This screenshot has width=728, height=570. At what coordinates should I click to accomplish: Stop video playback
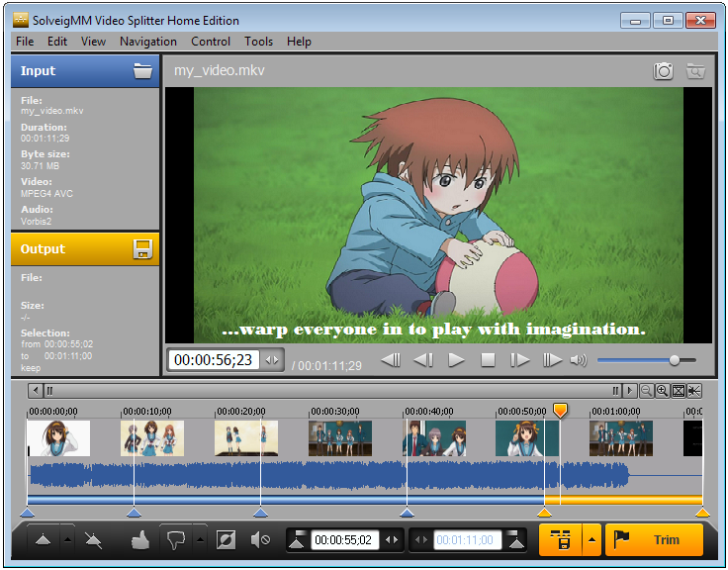coord(488,360)
